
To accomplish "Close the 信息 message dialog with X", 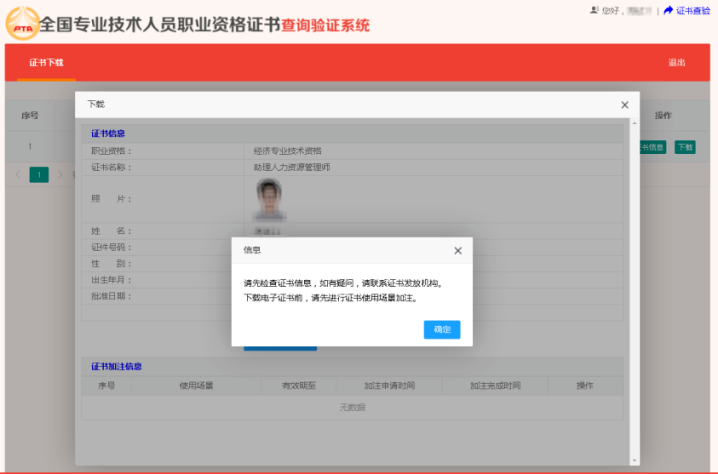I will (x=458, y=251).
